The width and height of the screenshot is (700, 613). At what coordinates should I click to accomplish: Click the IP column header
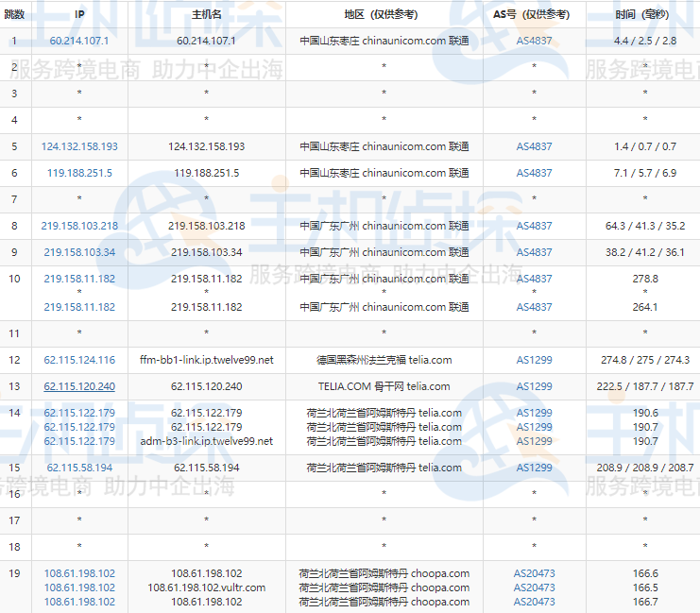click(x=79, y=14)
